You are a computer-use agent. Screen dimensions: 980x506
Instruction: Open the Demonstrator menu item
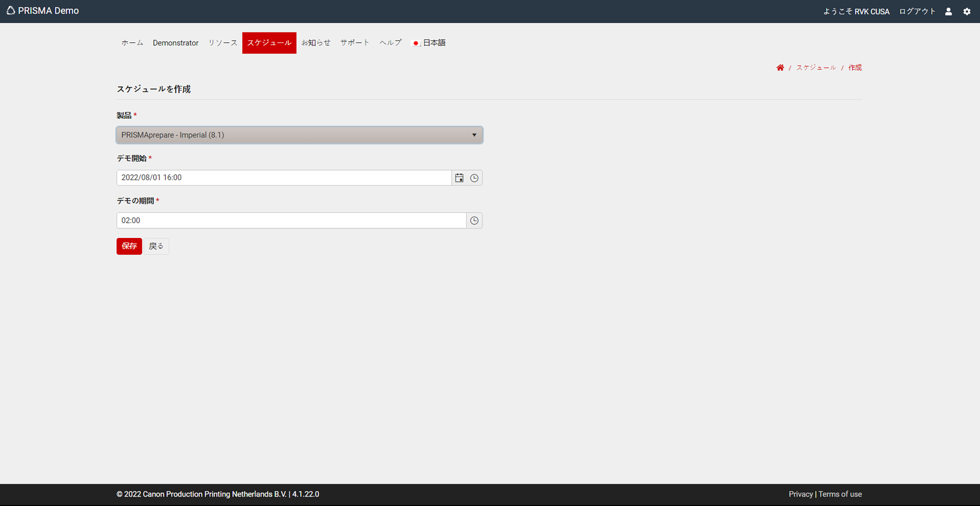click(175, 43)
